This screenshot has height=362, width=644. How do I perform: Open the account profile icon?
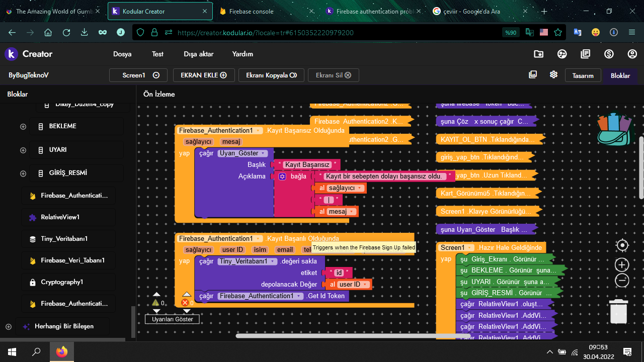632,54
